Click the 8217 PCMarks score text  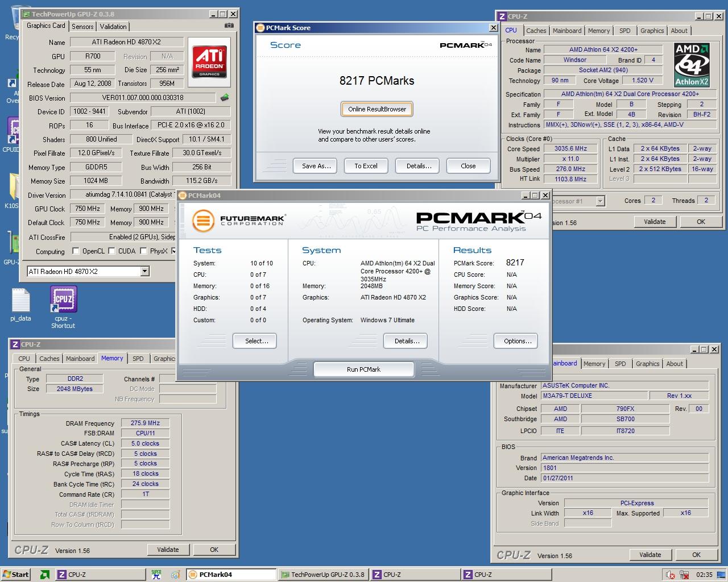coord(377,81)
